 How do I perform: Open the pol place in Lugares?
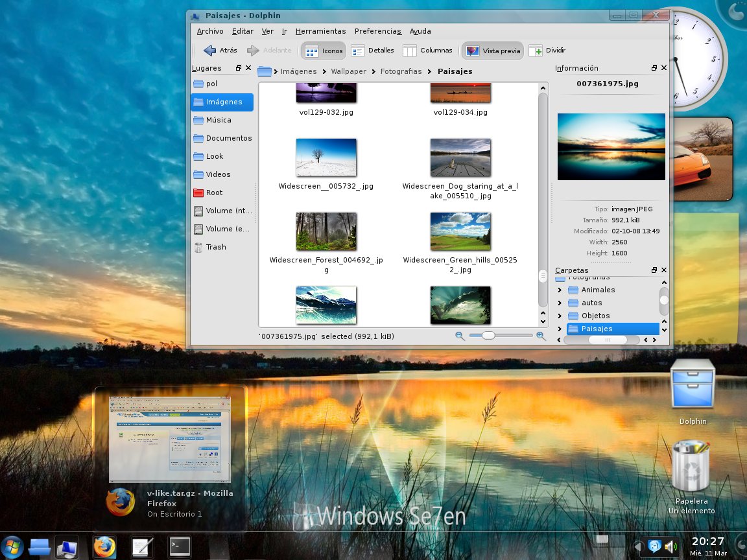(x=222, y=84)
